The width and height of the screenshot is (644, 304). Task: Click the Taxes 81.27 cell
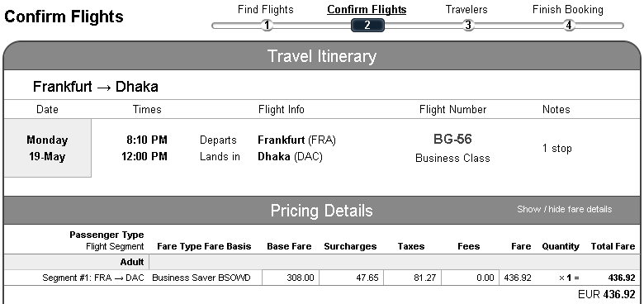point(412,278)
